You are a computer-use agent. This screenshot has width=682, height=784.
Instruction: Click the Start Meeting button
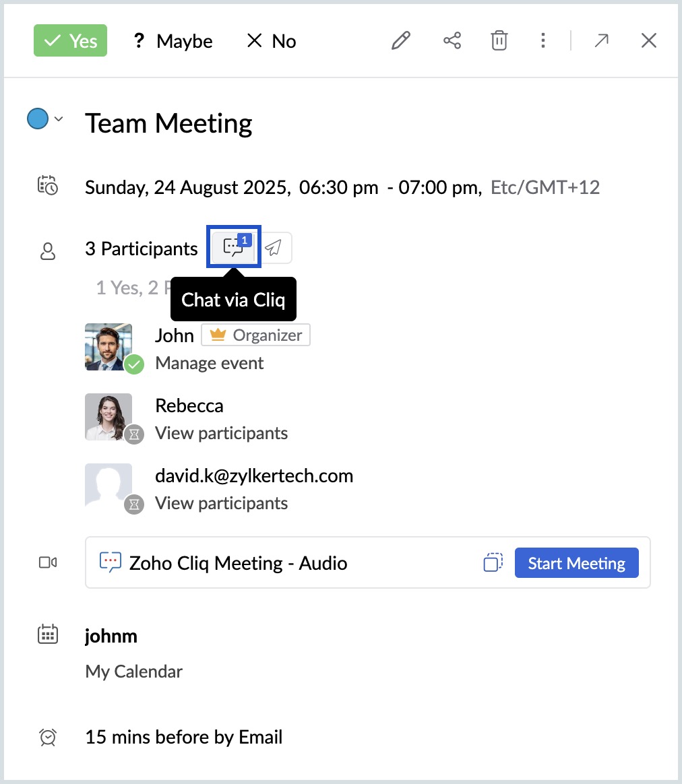pyautogui.click(x=576, y=562)
